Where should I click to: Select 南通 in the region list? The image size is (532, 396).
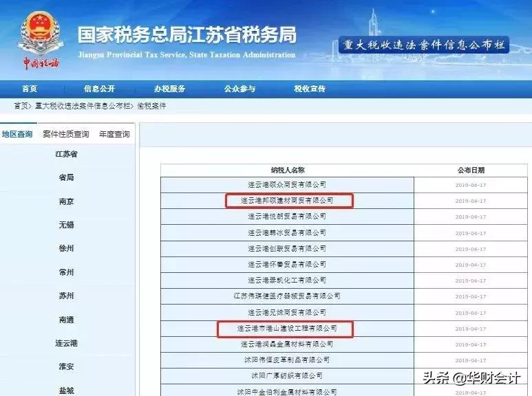click(67, 320)
